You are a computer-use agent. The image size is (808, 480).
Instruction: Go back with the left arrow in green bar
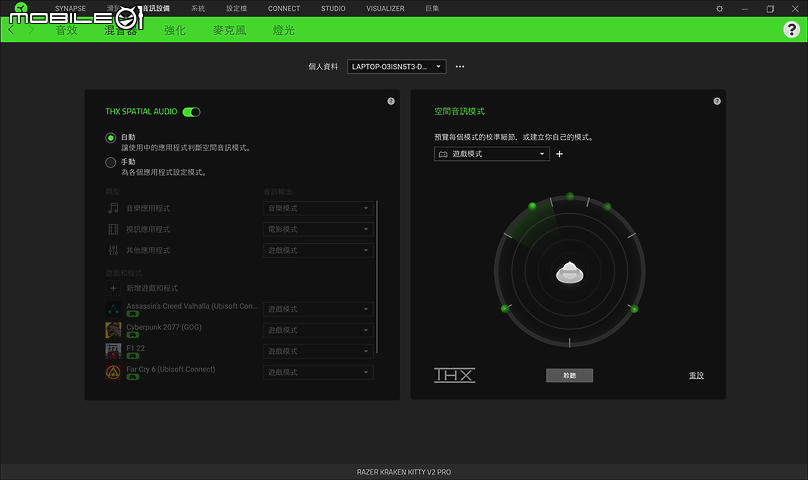tap(11, 30)
